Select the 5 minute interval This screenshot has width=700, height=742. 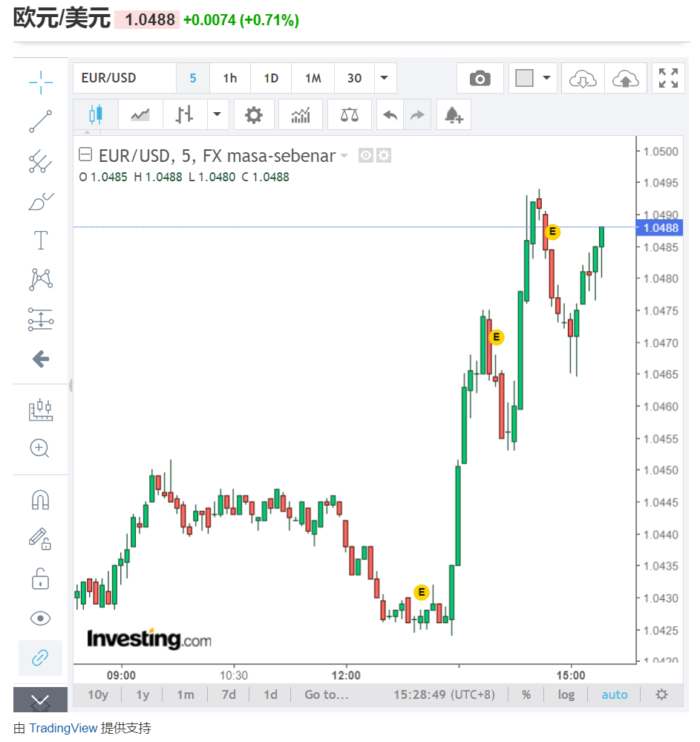tap(193, 78)
